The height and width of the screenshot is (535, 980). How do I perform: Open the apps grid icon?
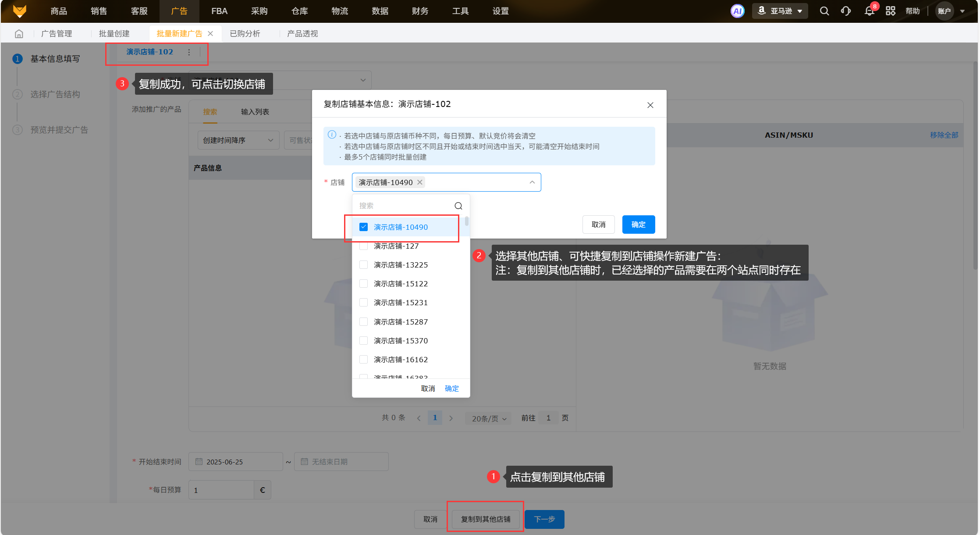[x=890, y=11]
